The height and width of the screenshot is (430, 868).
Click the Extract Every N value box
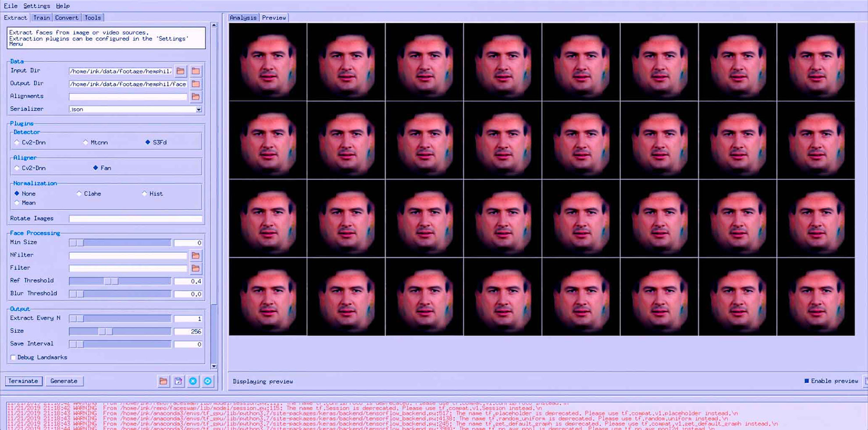(x=188, y=318)
